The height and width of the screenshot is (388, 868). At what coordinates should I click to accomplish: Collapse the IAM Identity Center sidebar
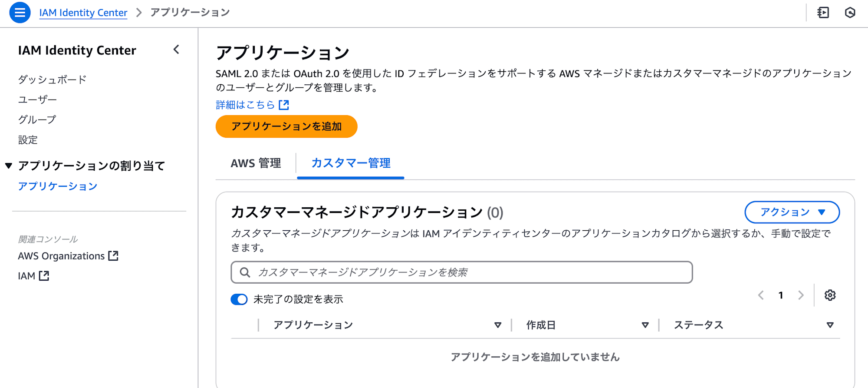click(x=176, y=50)
